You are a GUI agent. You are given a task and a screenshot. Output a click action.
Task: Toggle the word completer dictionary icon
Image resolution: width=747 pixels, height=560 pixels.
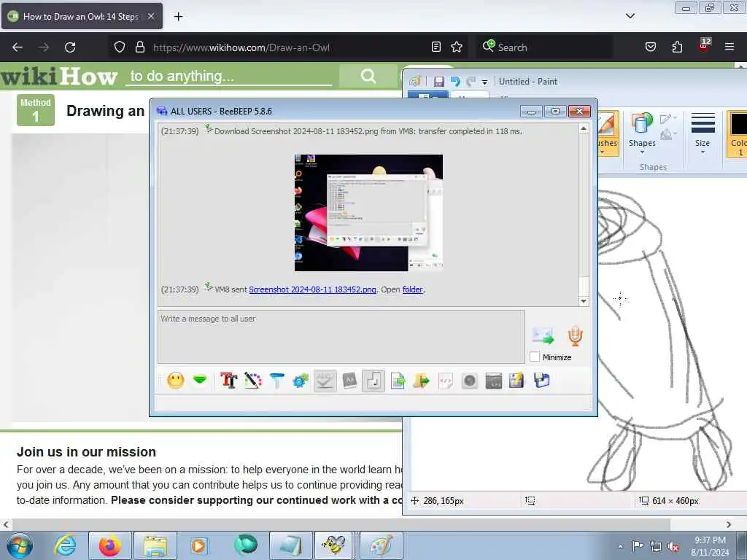click(x=349, y=381)
